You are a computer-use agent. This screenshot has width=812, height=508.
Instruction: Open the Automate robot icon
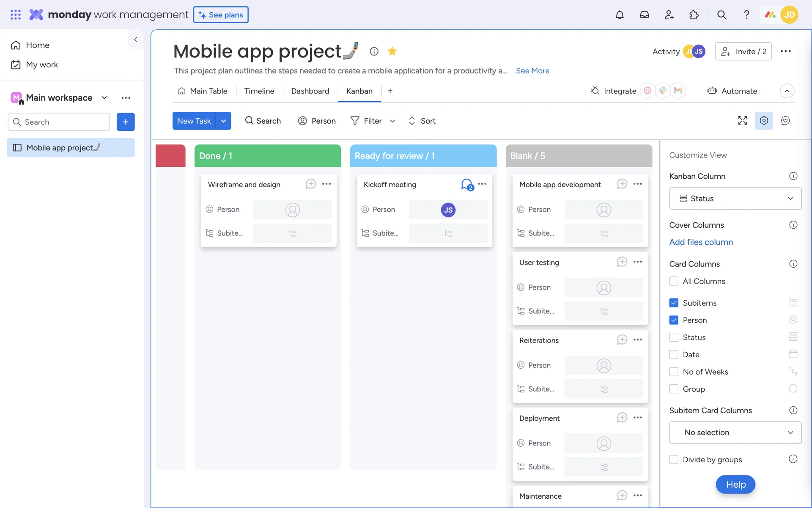[x=712, y=91]
